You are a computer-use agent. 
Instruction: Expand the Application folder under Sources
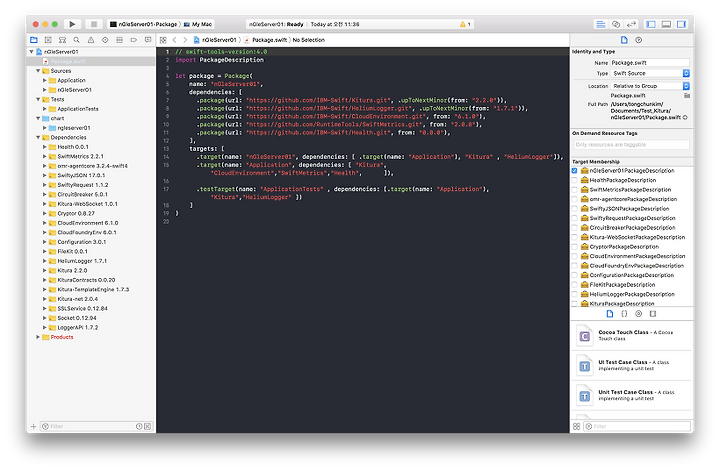(x=45, y=80)
